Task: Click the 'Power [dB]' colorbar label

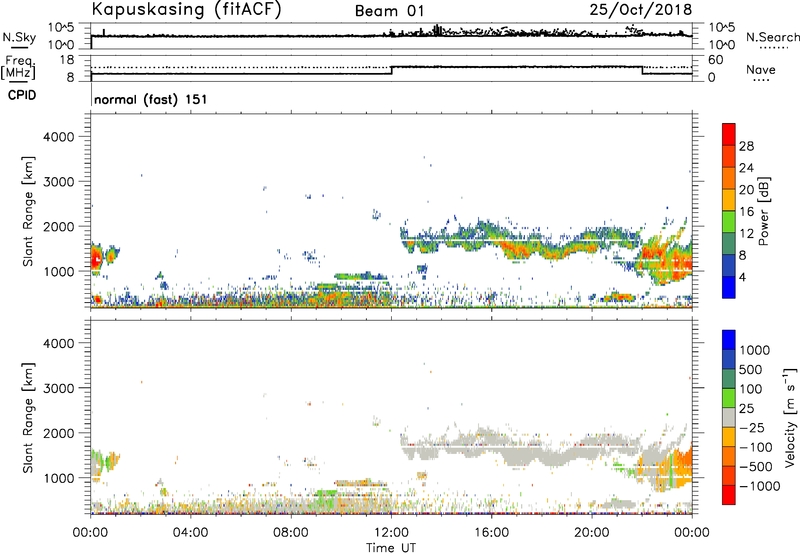Action: click(x=763, y=211)
